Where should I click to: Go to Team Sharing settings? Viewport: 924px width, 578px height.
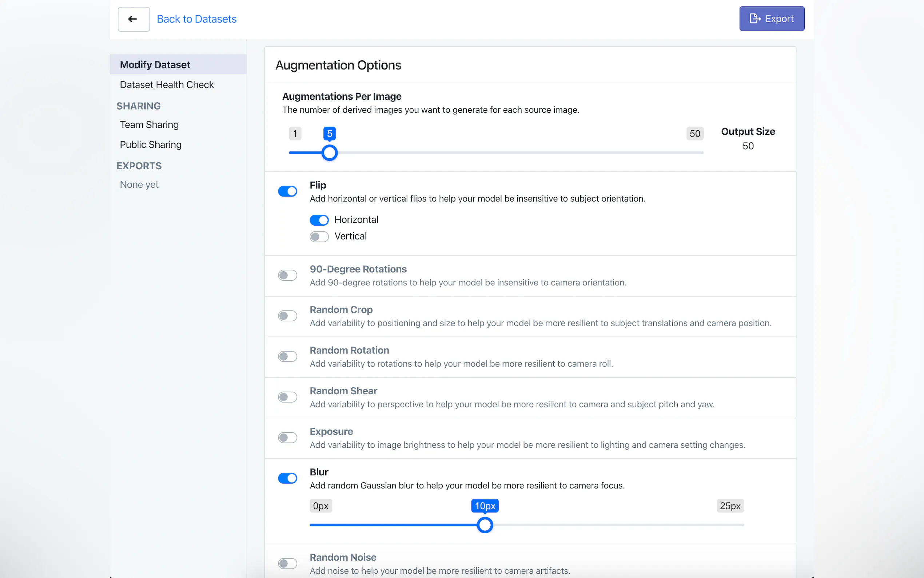[149, 124]
